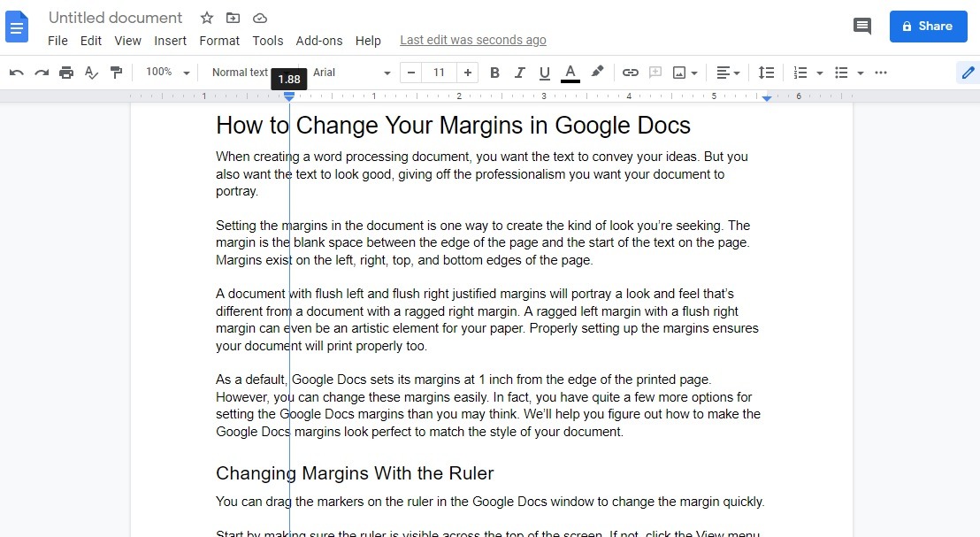This screenshot has width=980, height=537.
Task: Click the 'Changing Margins With the Ruler' heading
Action: [355, 473]
